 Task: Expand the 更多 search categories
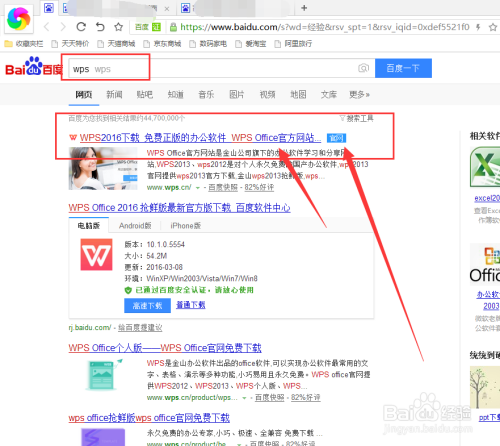(x=359, y=95)
